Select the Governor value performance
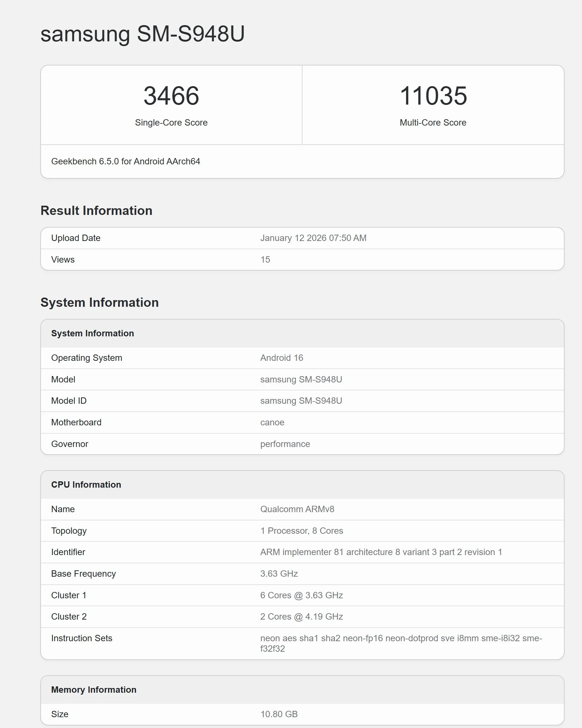The width and height of the screenshot is (582, 728). click(x=285, y=444)
